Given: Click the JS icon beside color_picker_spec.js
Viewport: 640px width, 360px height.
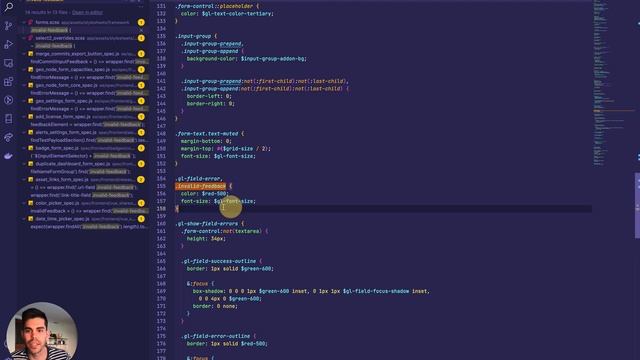Looking at the screenshot, I should pos(31,203).
